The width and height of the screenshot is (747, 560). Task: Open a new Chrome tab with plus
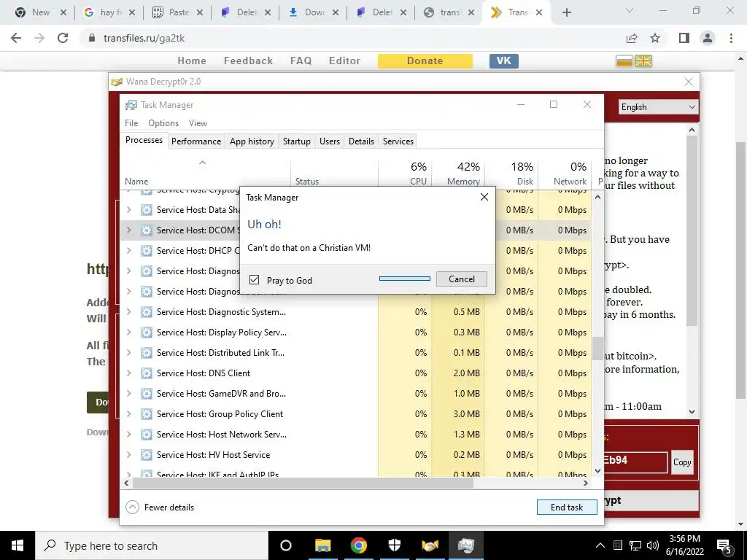tap(566, 12)
